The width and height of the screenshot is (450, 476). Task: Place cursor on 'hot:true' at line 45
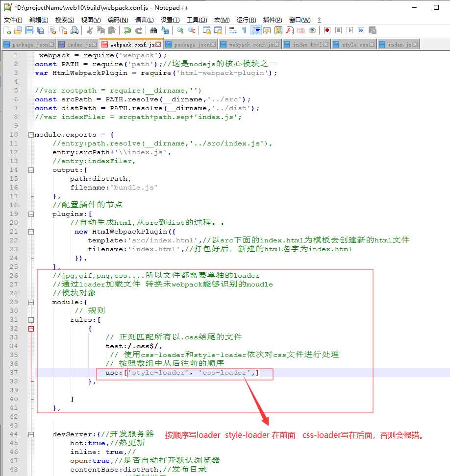point(88,443)
